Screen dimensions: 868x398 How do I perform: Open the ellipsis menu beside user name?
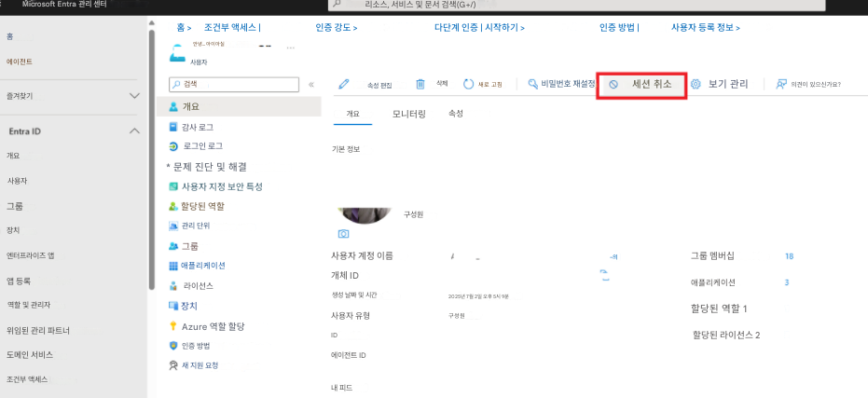coord(291,48)
